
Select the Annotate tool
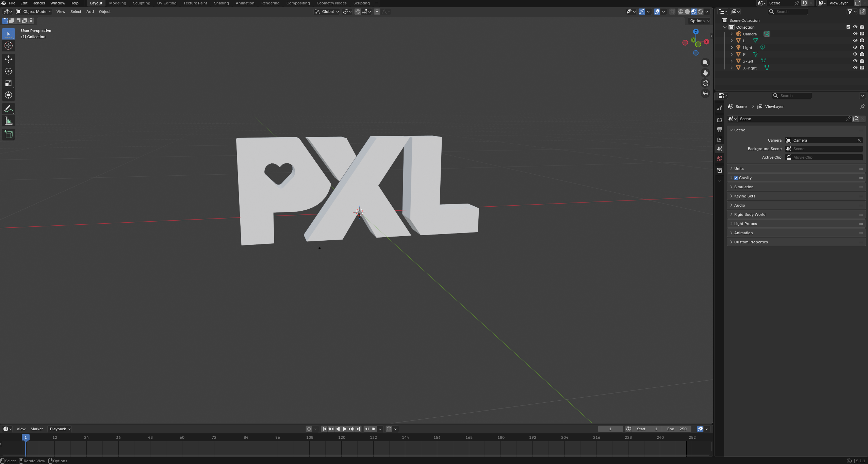pos(9,109)
